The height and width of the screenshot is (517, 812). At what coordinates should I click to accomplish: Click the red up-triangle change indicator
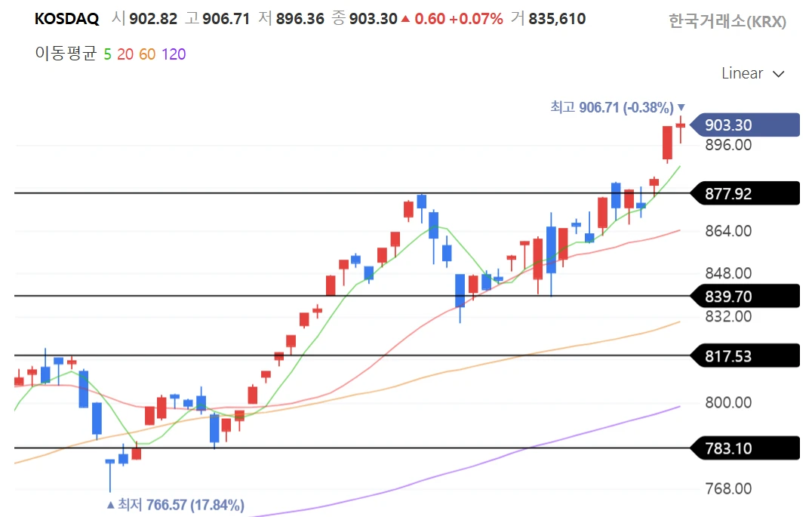click(406, 19)
